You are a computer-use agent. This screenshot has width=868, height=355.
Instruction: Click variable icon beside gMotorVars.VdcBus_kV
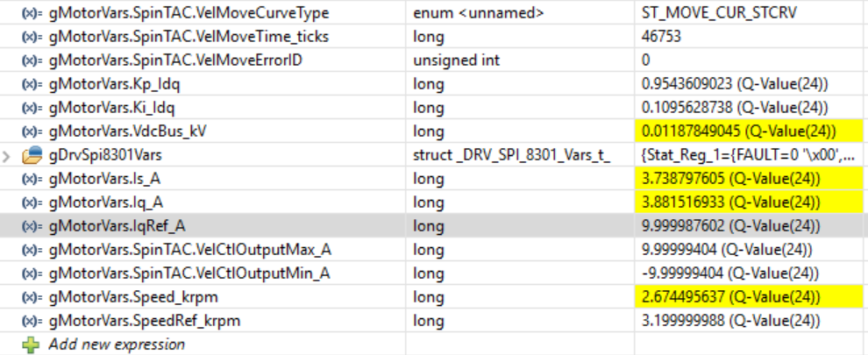tap(32, 131)
